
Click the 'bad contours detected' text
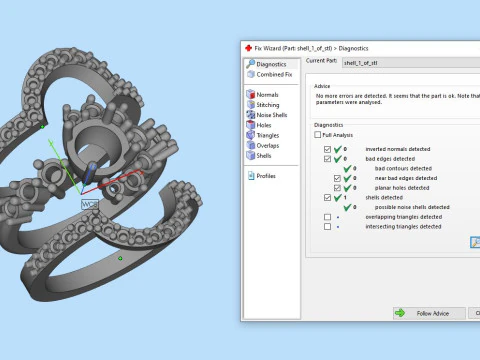coord(403,168)
